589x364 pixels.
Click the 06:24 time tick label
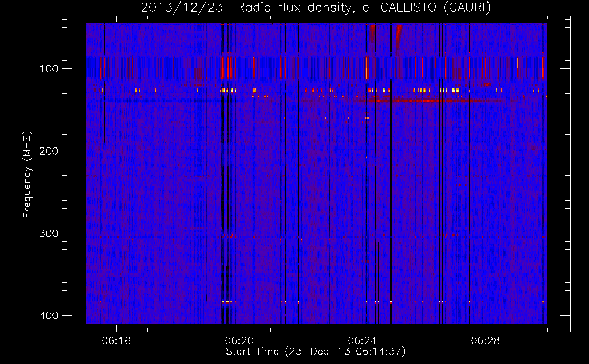pyautogui.click(x=362, y=341)
